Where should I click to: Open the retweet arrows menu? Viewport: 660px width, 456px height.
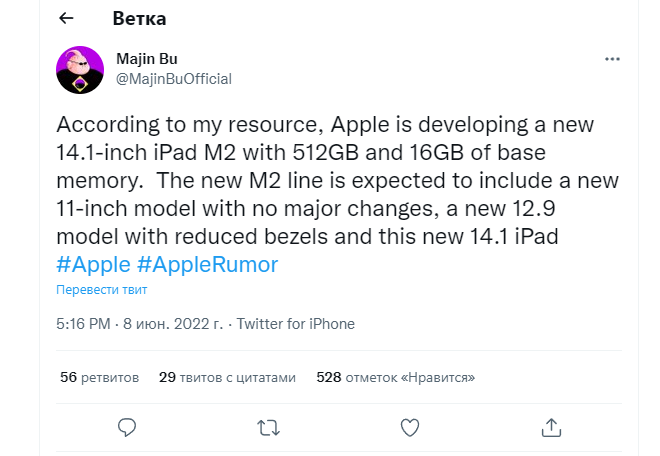pyautogui.click(x=268, y=427)
